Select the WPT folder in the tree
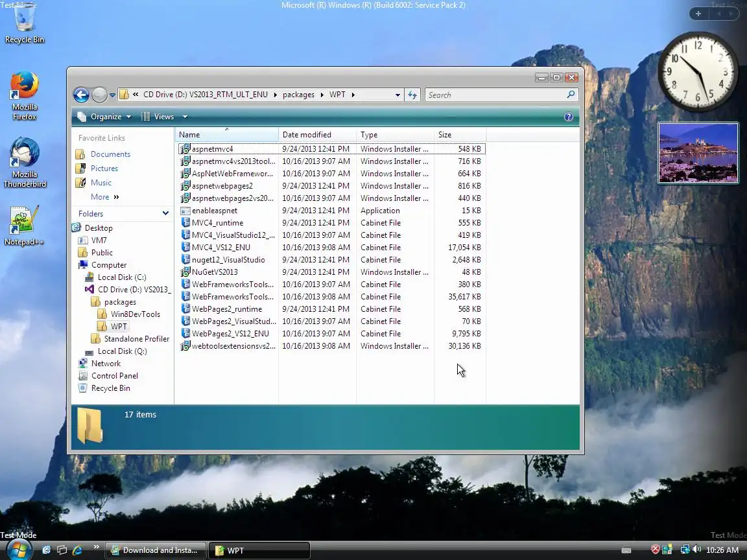This screenshot has width=747, height=560. tap(119, 326)
